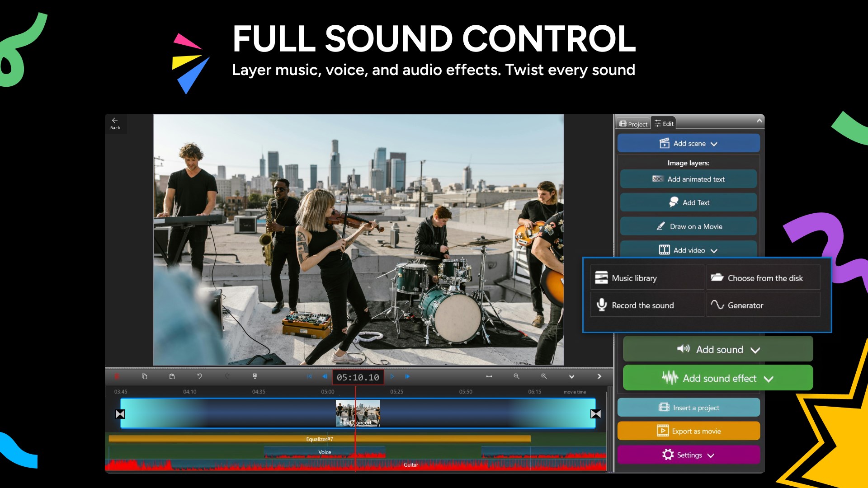Image resolution: width=868 pixels, height=488 pixels.
Task: Zoom out the timeline
Action: pos(516,376)
